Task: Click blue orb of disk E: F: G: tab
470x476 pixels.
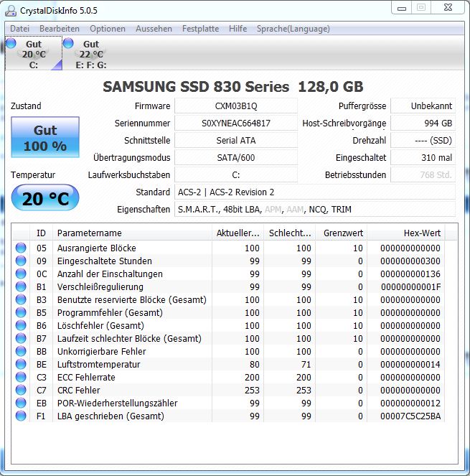Action: click(x=69, y=43)
